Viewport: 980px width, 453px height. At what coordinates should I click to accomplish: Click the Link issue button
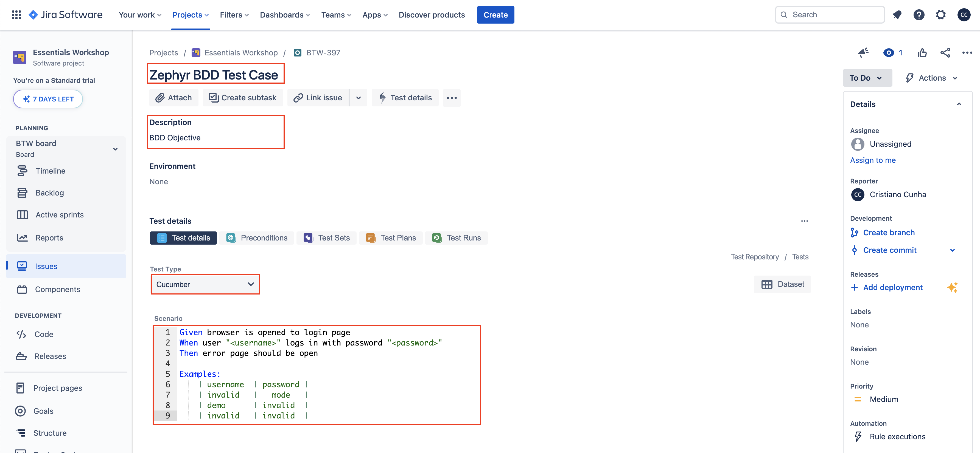(x=318, y=98)
